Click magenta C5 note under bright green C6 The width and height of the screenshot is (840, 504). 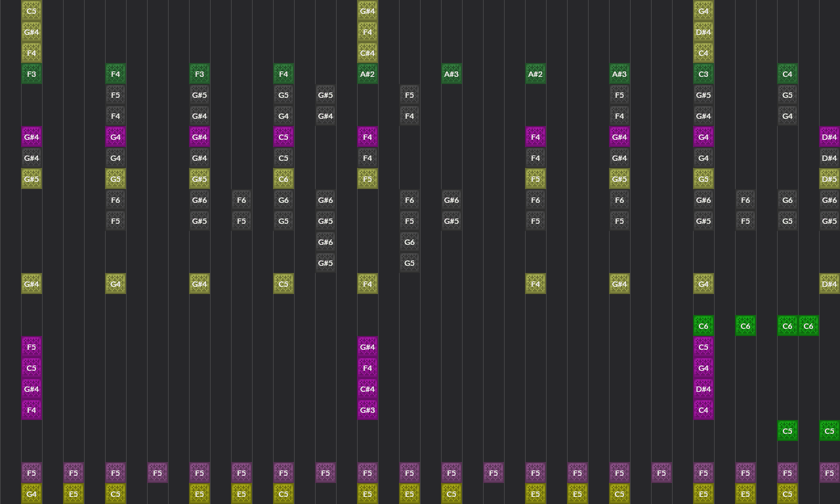pyautogui.click(x=703, y=347)
